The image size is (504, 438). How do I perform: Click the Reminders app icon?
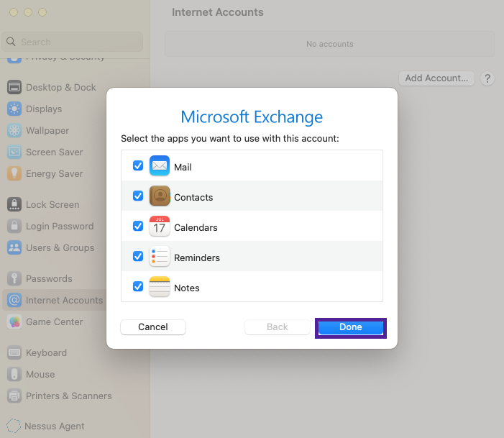(160, 256)
